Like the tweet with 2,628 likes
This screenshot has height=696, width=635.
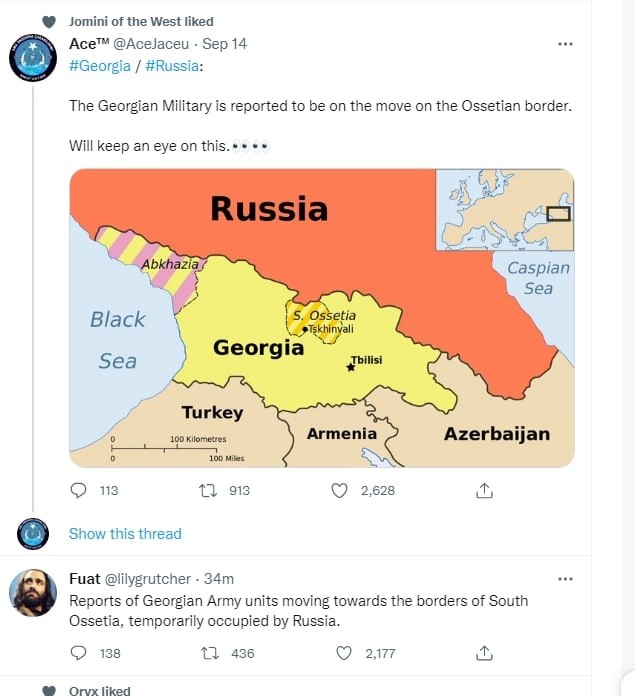[339, 490]
